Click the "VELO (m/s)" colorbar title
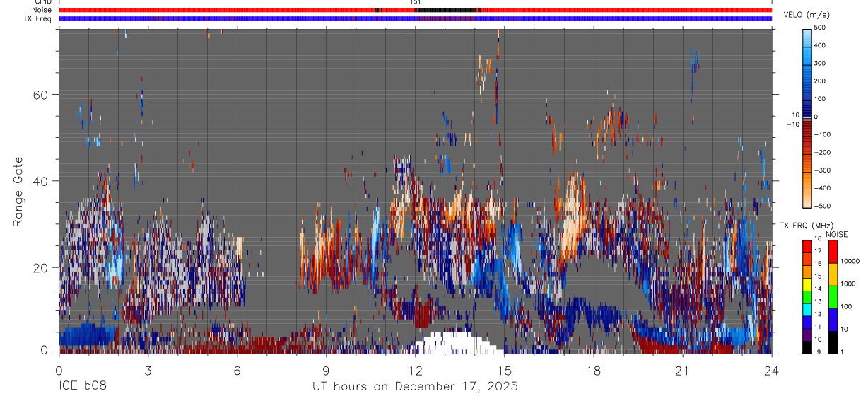 808,16
